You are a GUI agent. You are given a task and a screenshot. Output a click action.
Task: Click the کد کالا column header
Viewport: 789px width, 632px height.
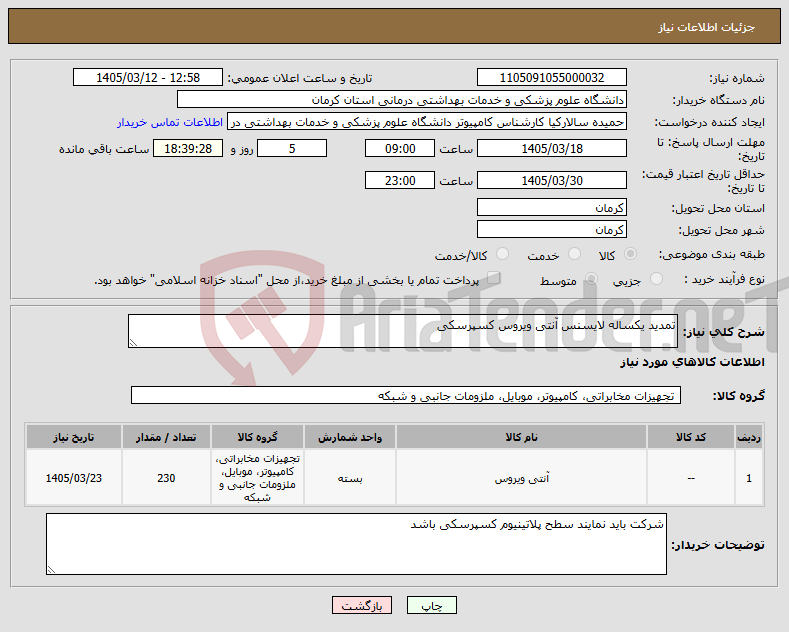coord(690,437)
